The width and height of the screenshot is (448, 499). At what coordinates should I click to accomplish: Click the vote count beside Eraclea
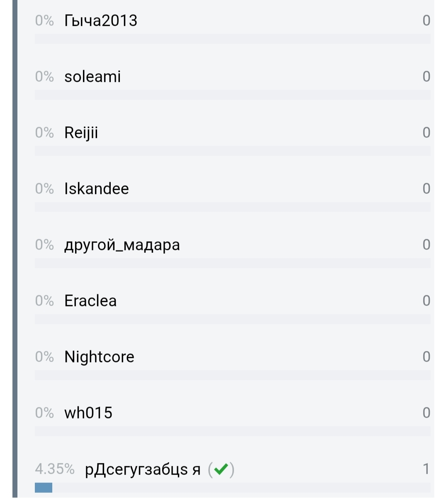point(426,301)
